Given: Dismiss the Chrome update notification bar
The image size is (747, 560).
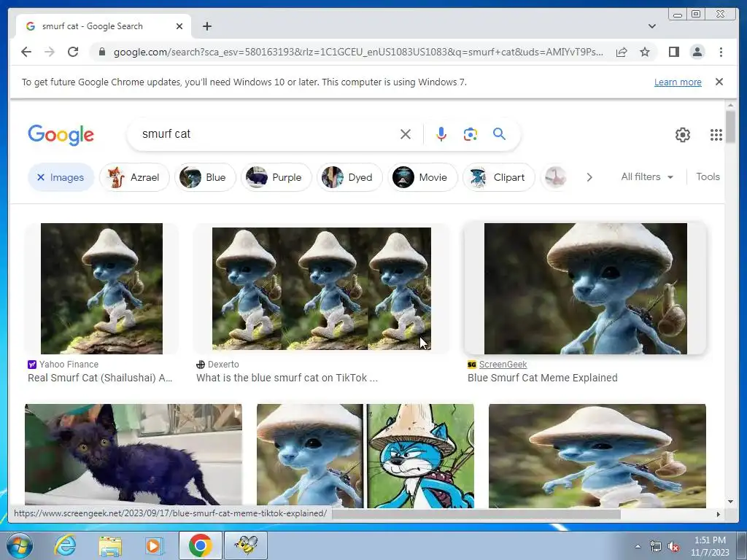Looking at the screenshot, I should (x=719, y=82).
